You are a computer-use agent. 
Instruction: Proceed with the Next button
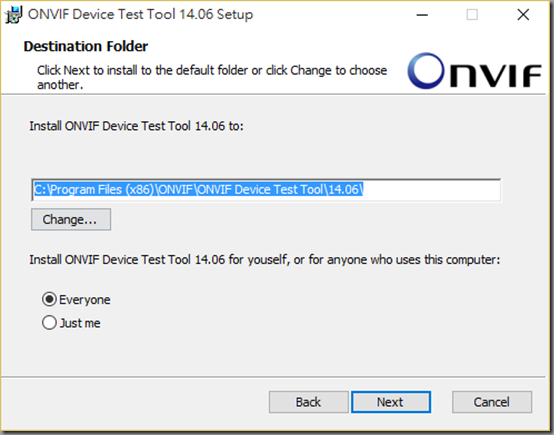coord(391,402)
